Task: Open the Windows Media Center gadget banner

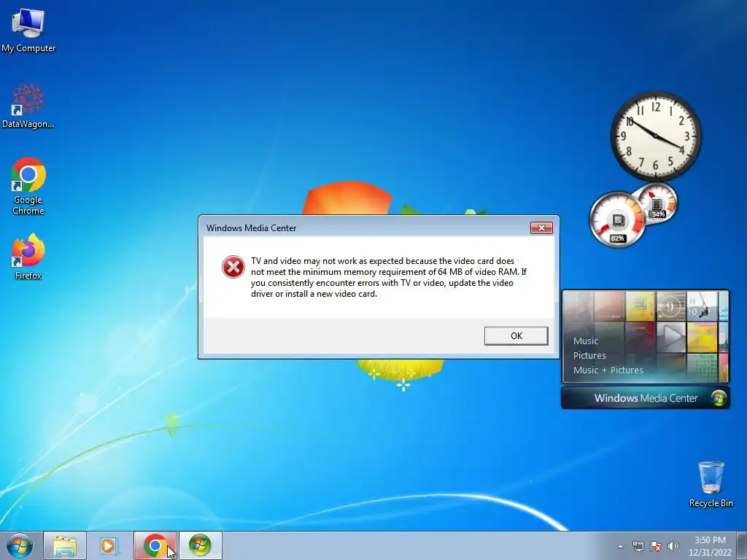Action: click(646, 398)
